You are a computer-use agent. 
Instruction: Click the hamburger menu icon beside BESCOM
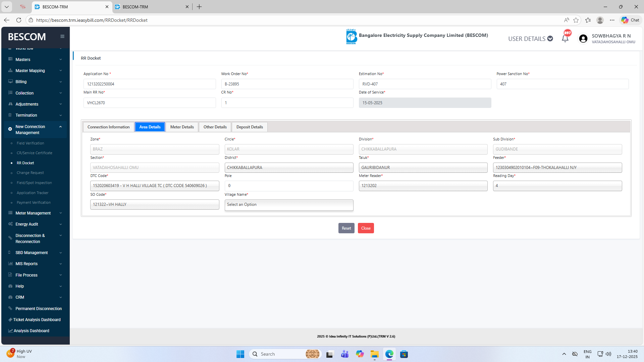pyautogui.click(x=62, y=37)
